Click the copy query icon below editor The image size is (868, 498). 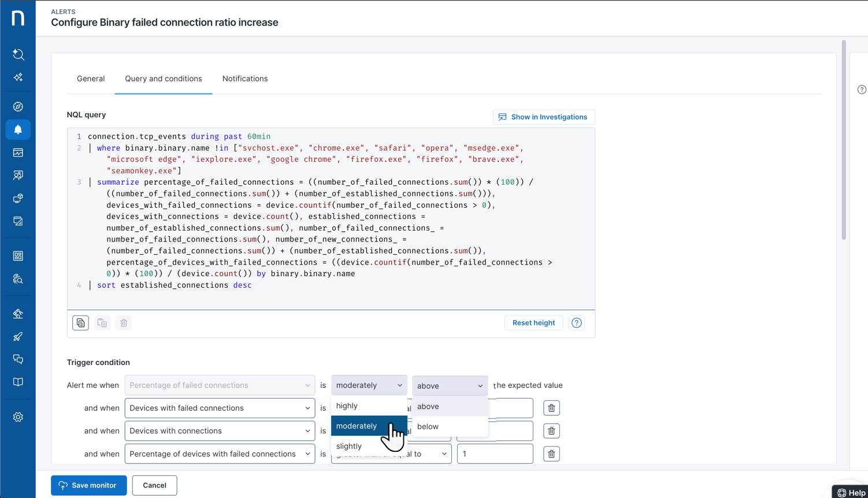(81, 323)
